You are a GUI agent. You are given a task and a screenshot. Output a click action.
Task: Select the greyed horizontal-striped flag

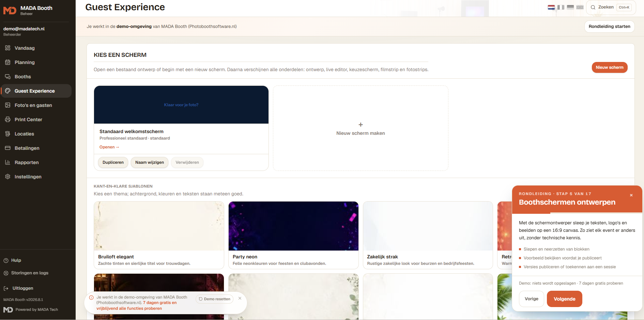[570, 7]
